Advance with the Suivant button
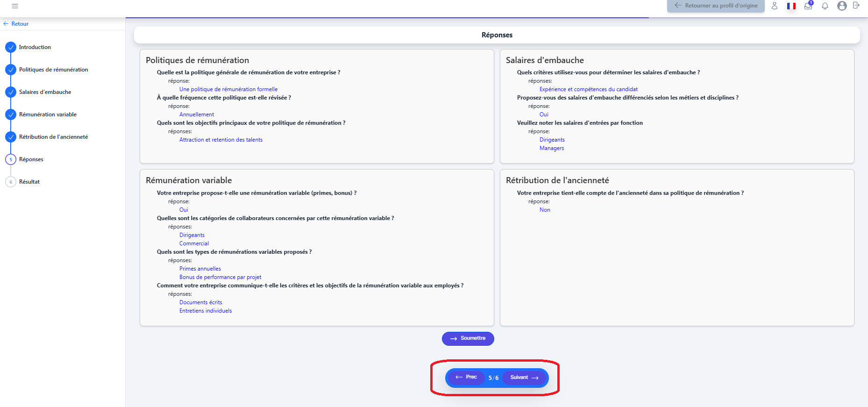Image resolution: width=868 pixels, height=407 pixels. [524, 378]
